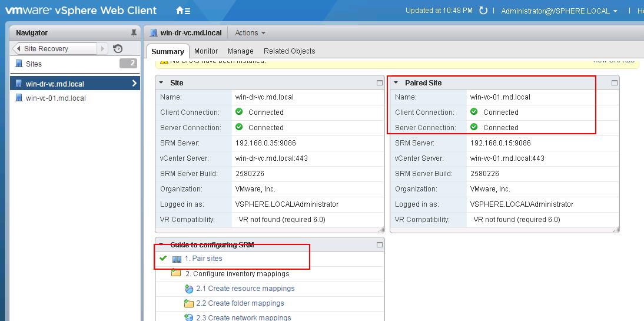Click the navigator forward arrow
The height and width of the screenshot is (321, 644).
[102, 48]
